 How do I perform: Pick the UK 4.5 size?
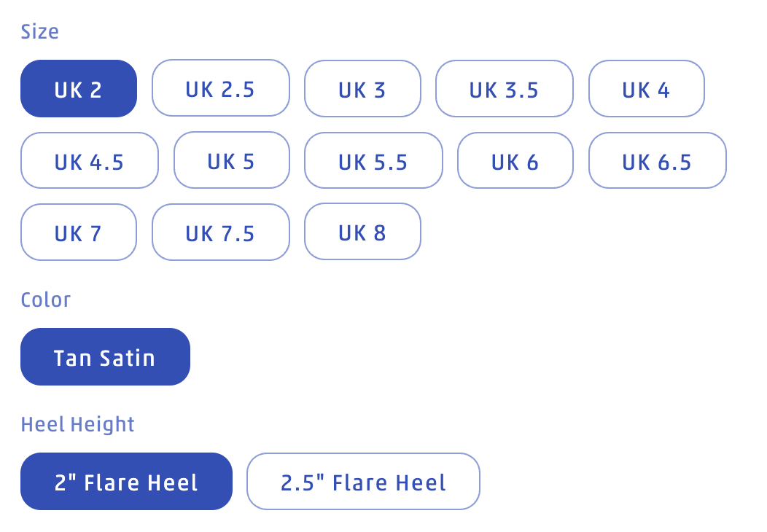click(89, 161)
